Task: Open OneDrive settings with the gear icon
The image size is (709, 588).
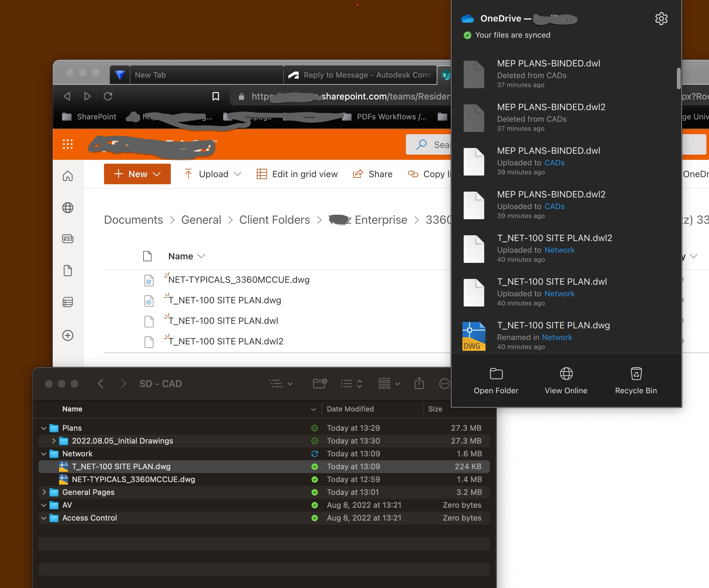Action: coord(661,19)
